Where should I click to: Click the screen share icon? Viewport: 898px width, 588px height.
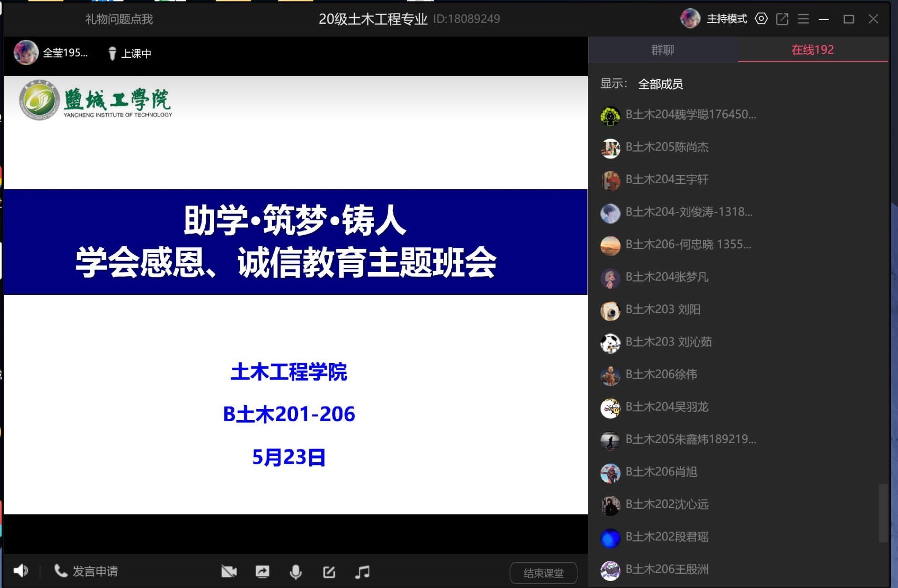(x=262, y=572)
